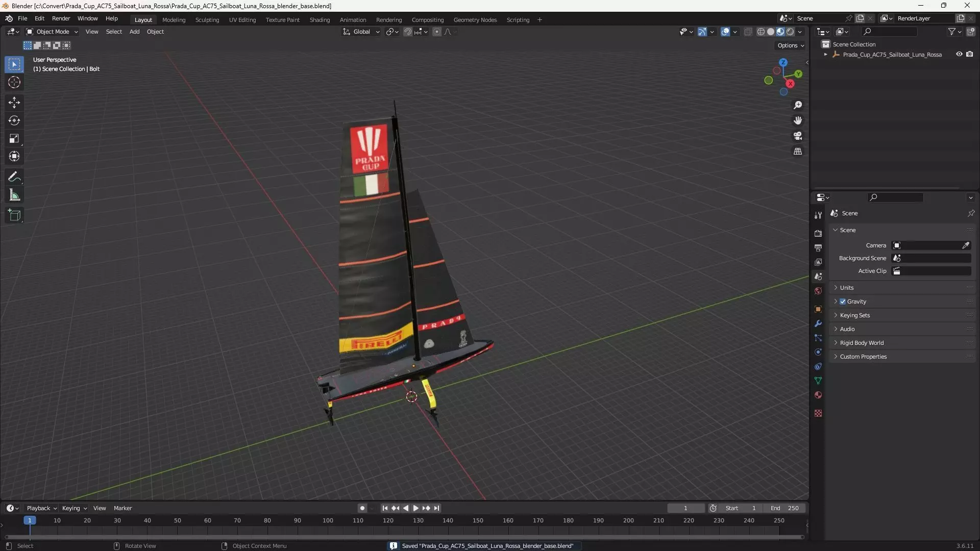Open the Playback dropdown in timeline
Viewport: 980px width, 551px height.
(41, 508)
